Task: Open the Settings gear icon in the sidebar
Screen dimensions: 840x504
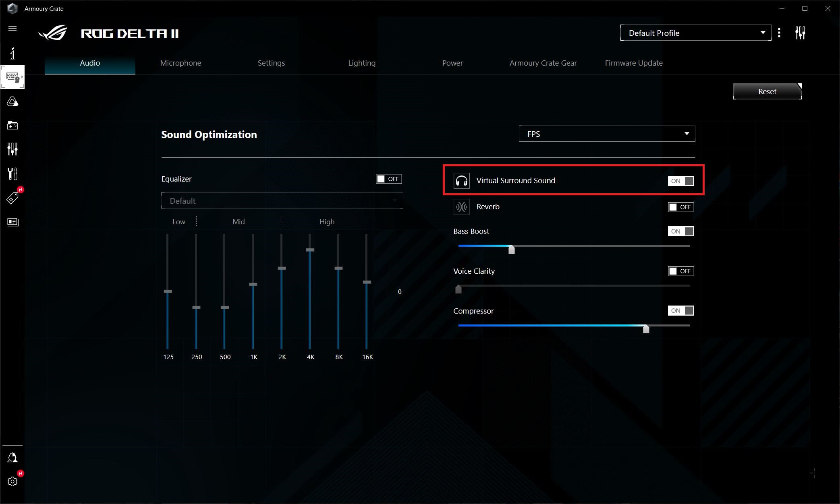Action: 12,481
